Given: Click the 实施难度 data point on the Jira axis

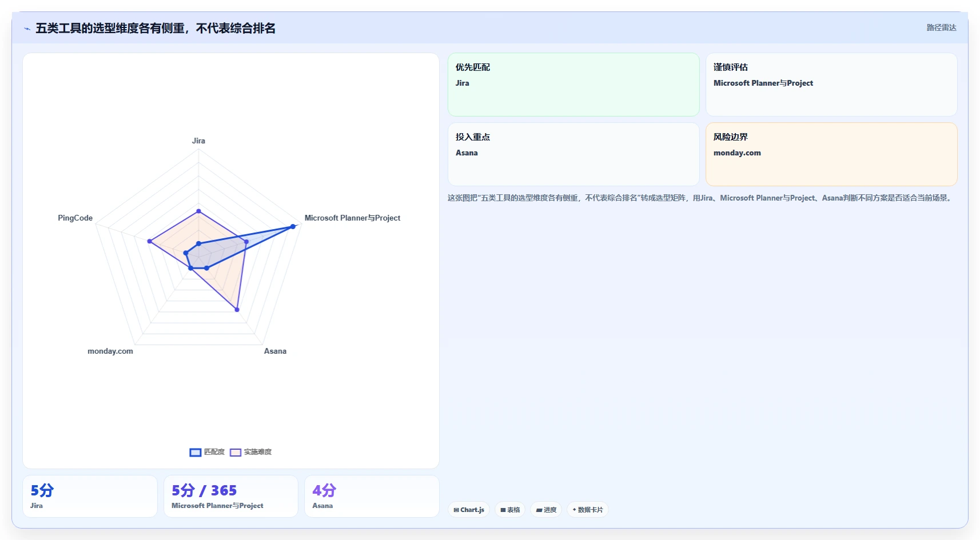Looking at the screenshot, I should tap(198, 211).
